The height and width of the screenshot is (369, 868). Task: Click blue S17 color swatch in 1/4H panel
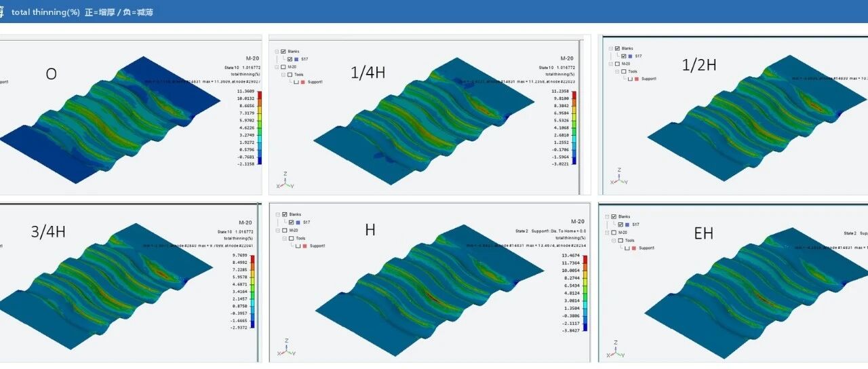coord(296,59)
